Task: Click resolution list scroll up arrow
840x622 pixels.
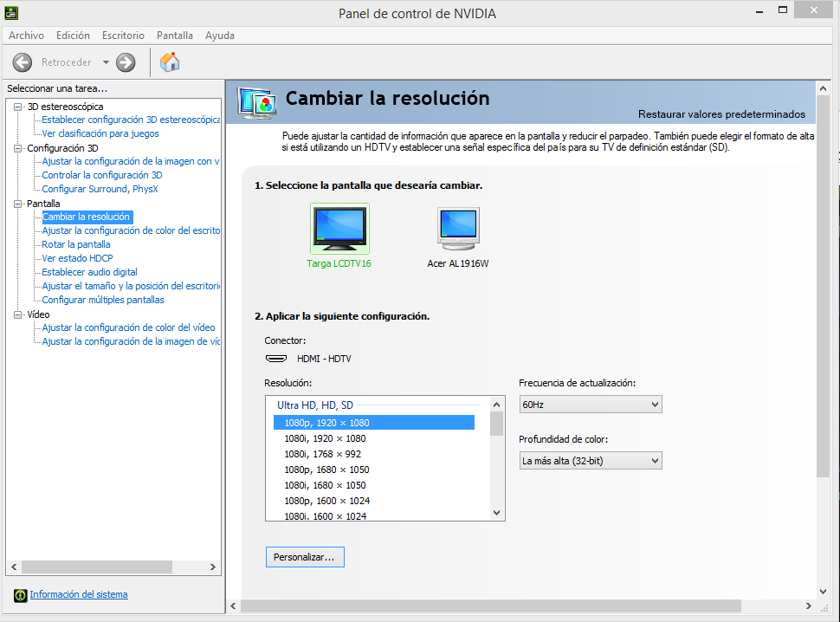Action: [x=496, y=405]
